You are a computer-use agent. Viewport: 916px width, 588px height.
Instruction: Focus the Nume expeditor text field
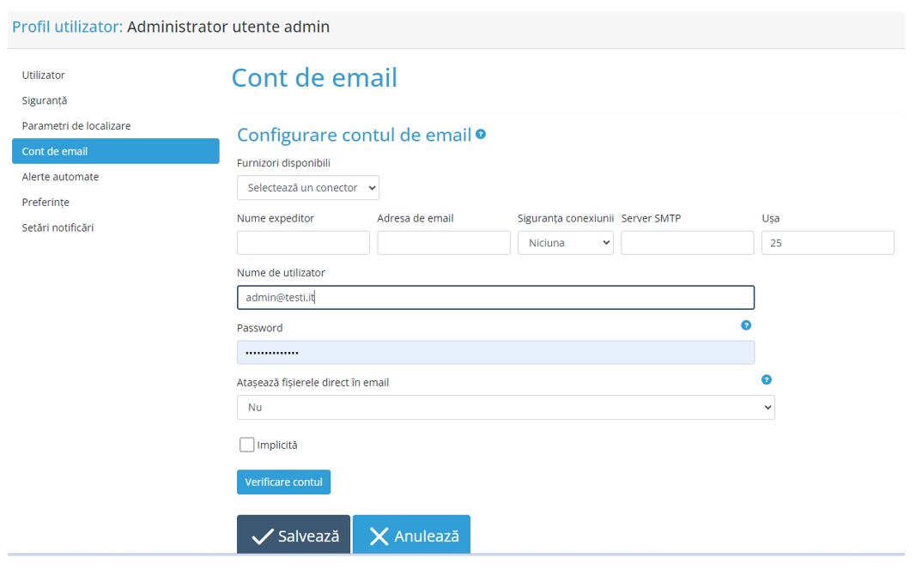click(x=303, y=243)
